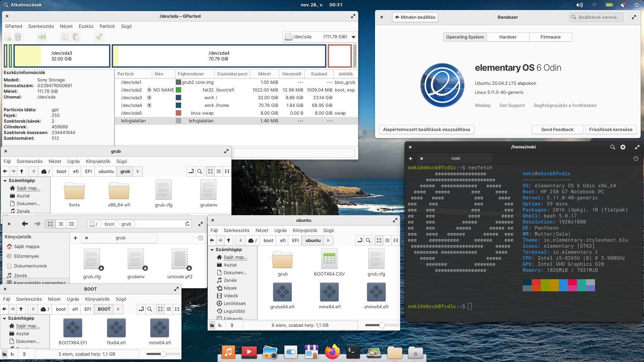Screen dimensions: 644x362
Task: Collapse the Számítógép tree in BOOT window
Action: (4, 318)
